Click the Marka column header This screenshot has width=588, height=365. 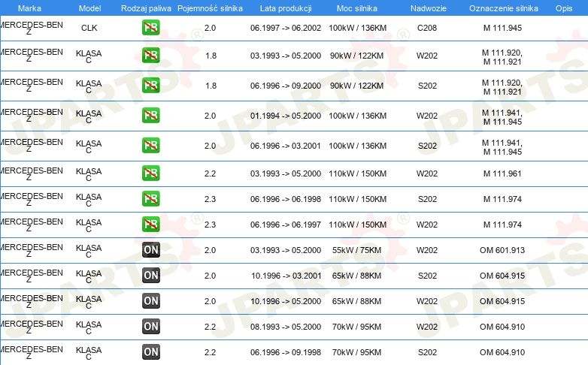click(29, 8)
